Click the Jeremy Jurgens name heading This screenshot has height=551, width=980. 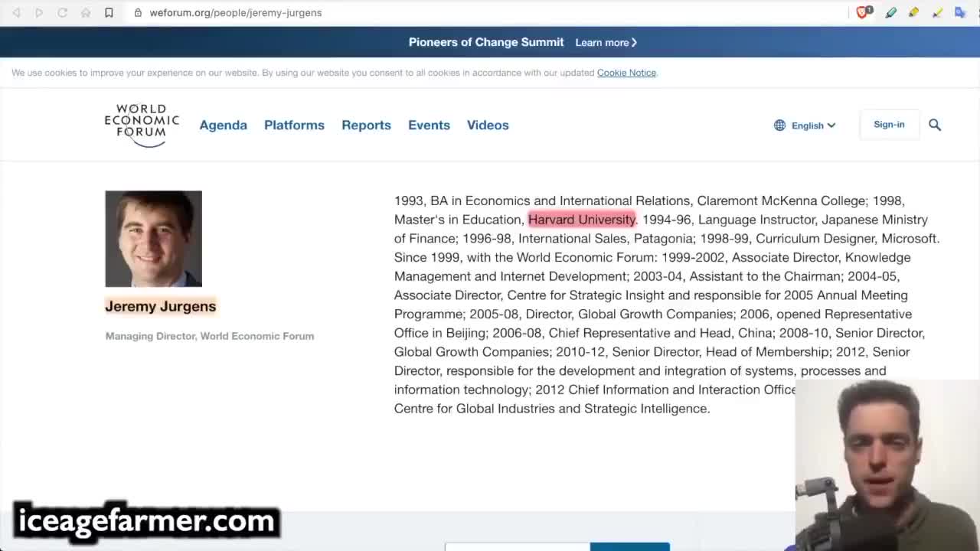(161, 306)
